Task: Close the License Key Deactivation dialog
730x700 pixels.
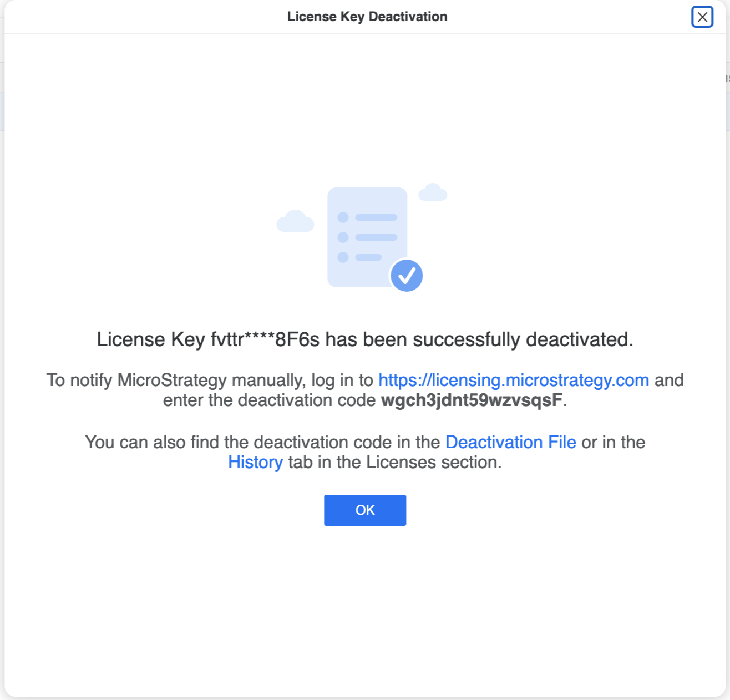Action: 702,17
